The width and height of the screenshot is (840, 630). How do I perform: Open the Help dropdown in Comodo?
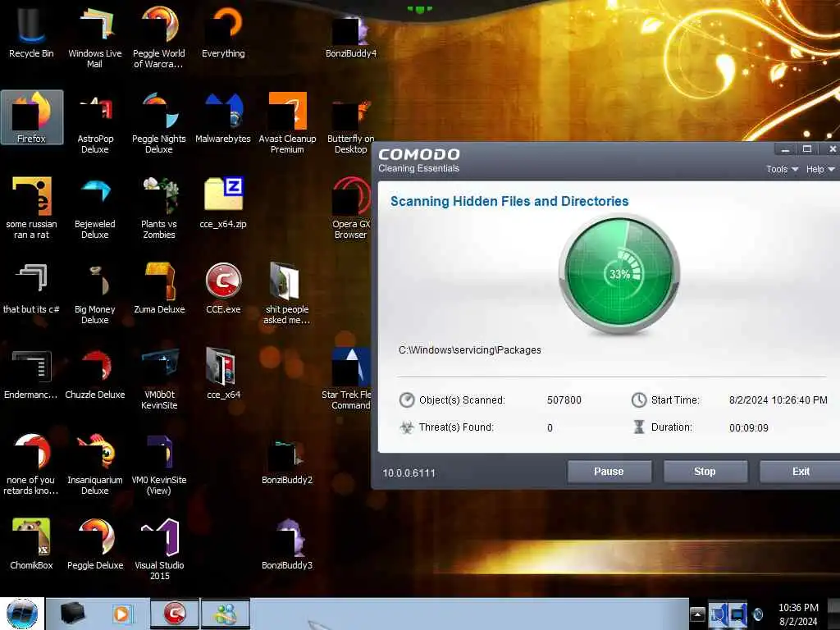[x=819, y=169]
